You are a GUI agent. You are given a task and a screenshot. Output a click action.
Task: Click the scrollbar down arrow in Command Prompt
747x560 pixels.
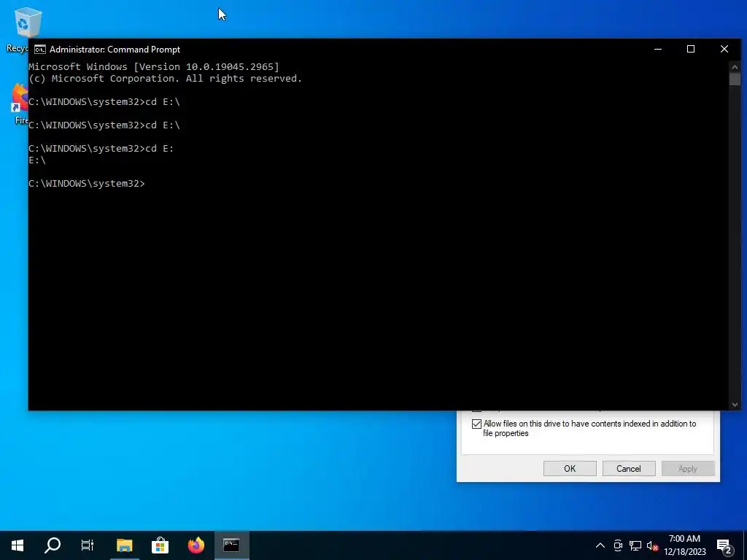[735, 405]
